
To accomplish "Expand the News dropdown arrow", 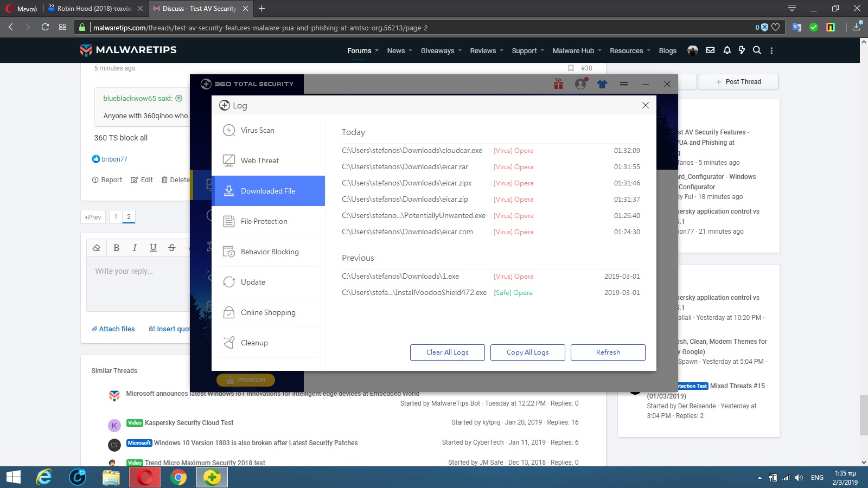I will coord(410,50).
